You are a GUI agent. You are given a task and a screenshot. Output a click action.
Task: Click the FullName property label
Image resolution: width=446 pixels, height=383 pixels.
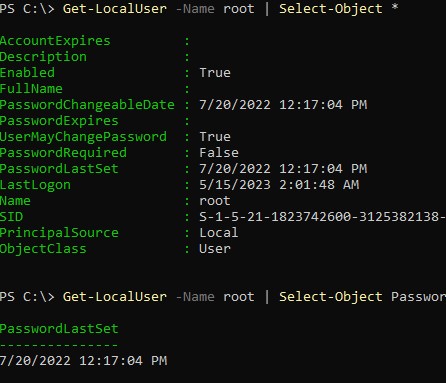point(31,89)
